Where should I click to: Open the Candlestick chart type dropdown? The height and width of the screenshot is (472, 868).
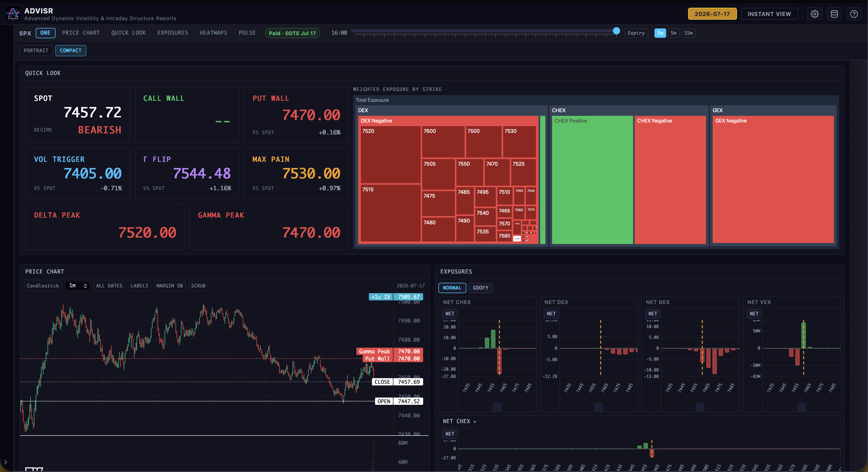[x=43, y=286]
